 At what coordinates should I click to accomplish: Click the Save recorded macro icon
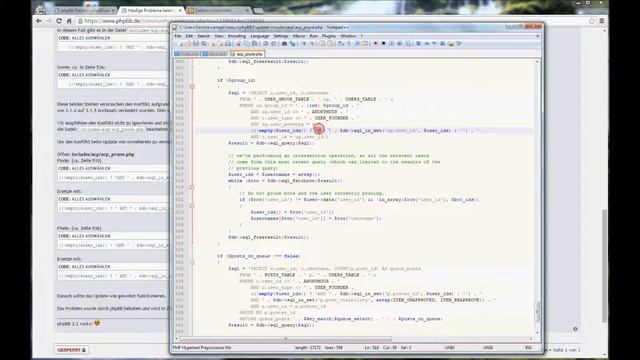tap(409, 43)
